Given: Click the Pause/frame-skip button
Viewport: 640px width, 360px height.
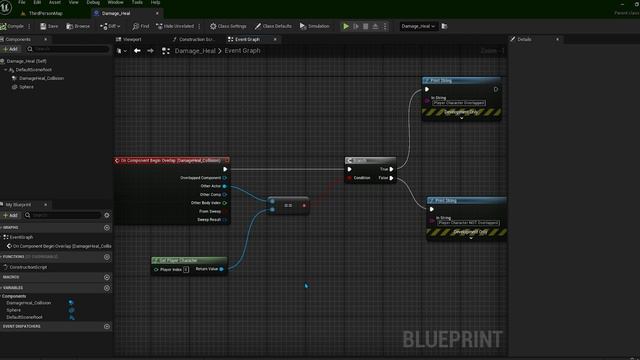Looking at the screenshot, I should tap(356, 26).
